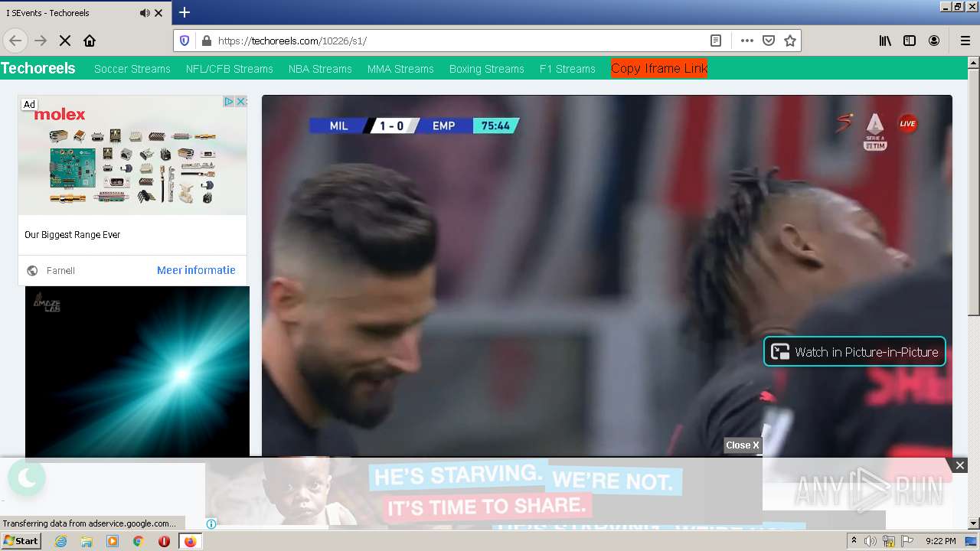
Task: Click Watch in Picture-in-Picture toggle
Action: [854, 352]
